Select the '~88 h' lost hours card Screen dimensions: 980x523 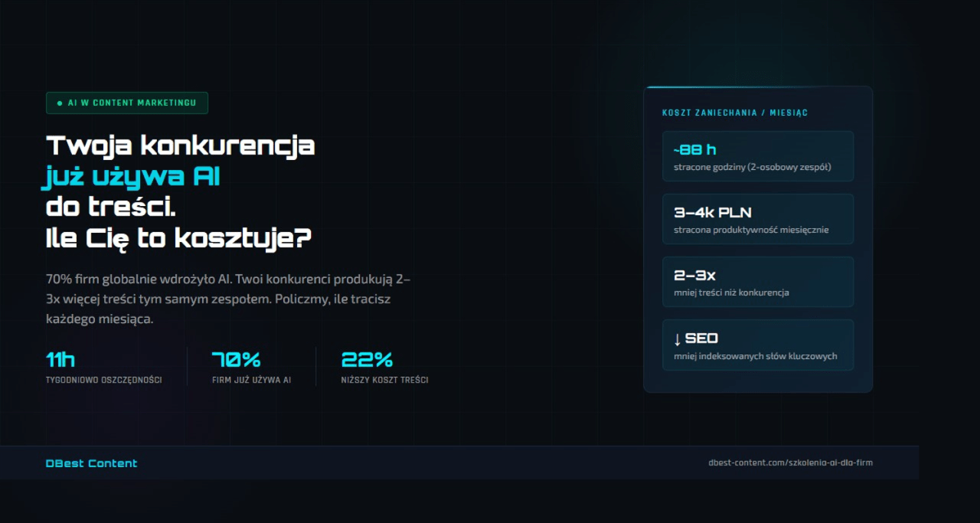pos(758,156)
